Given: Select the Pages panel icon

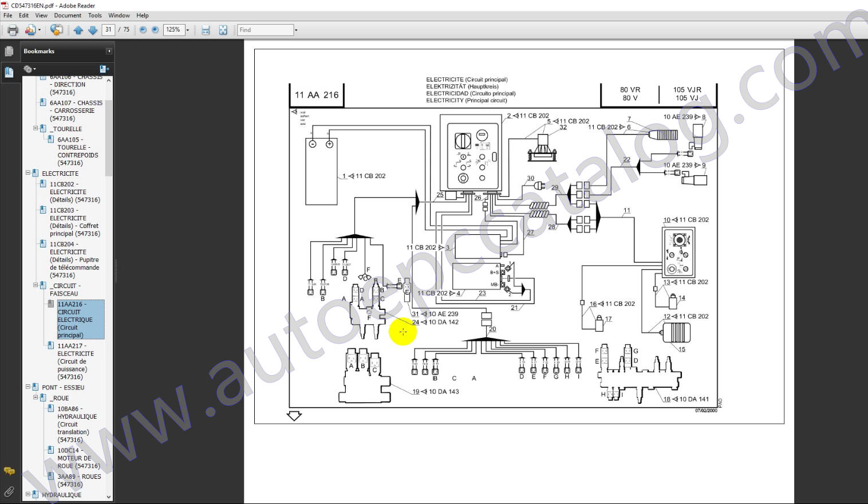Looking at the screenshot, I should tap(9, 51).
